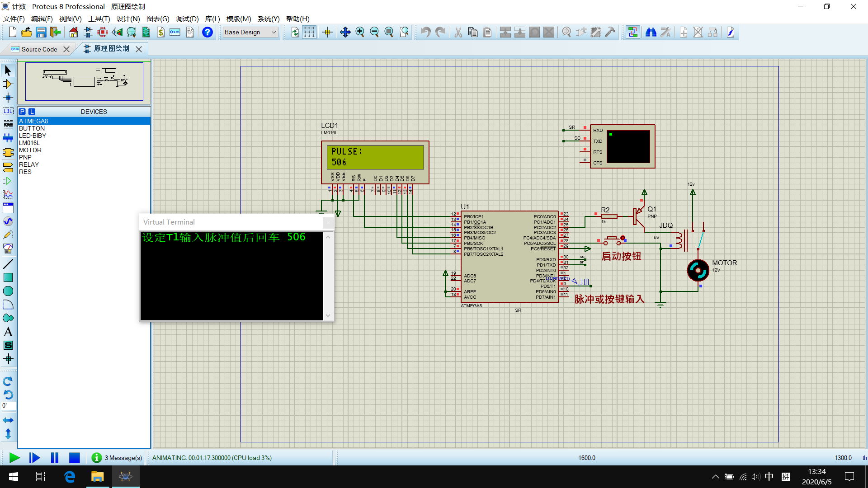Click the Pan move-arrows icon
Image resolution: width=868 pixels, height=488 pixels.
(x=345, y=32)
